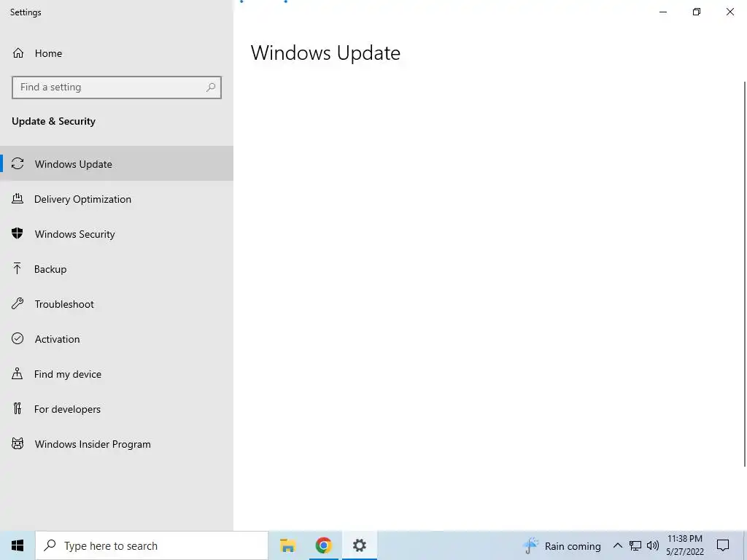Close the Settings window
Screen dimensions: 747x560
pos(729,12)
